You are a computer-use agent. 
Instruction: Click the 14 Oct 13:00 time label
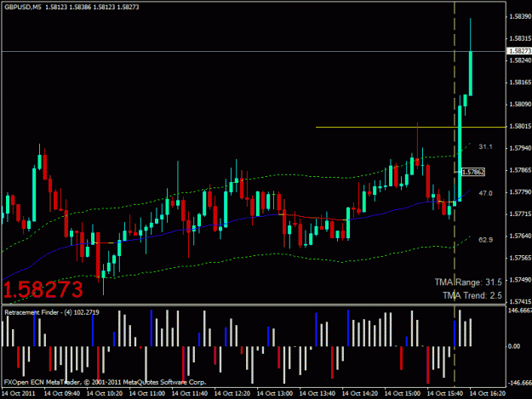point(274,394)
